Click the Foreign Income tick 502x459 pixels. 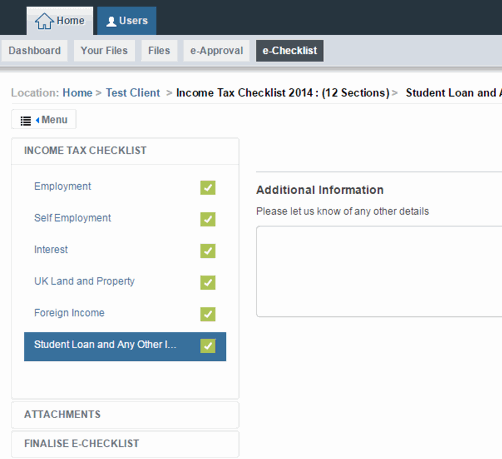tap(208, 314)
